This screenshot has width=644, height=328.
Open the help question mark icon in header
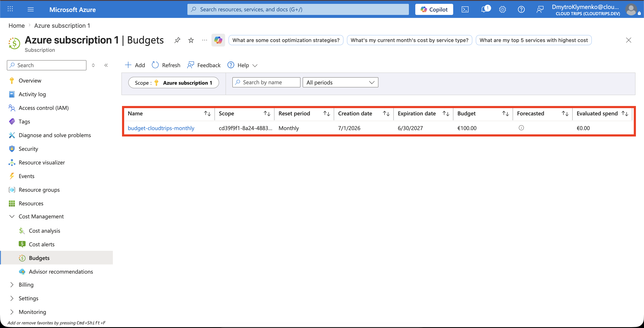pos(521,10)
